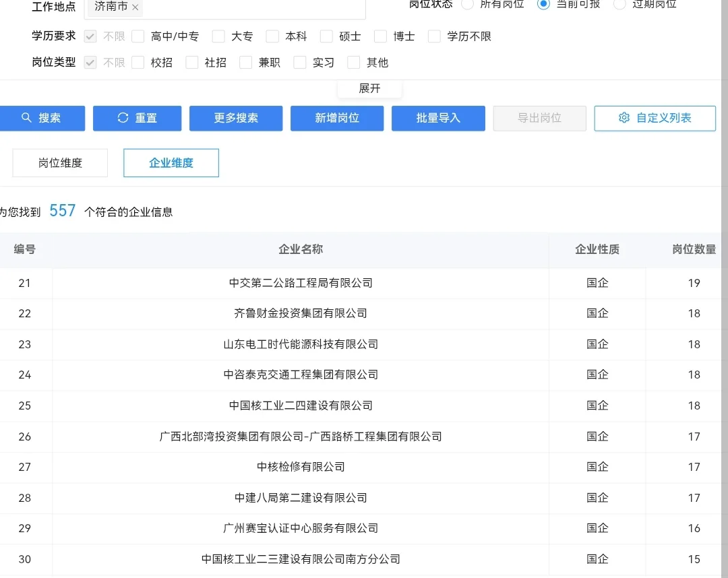Click the 编号 column header
This screenshot has width=728, height=578.
(x=25, y=249)
